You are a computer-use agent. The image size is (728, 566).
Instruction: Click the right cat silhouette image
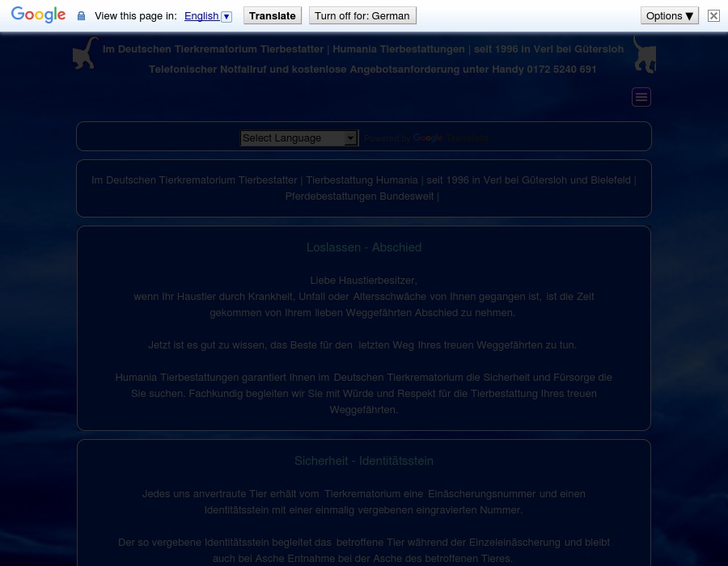tap(645, 55)
